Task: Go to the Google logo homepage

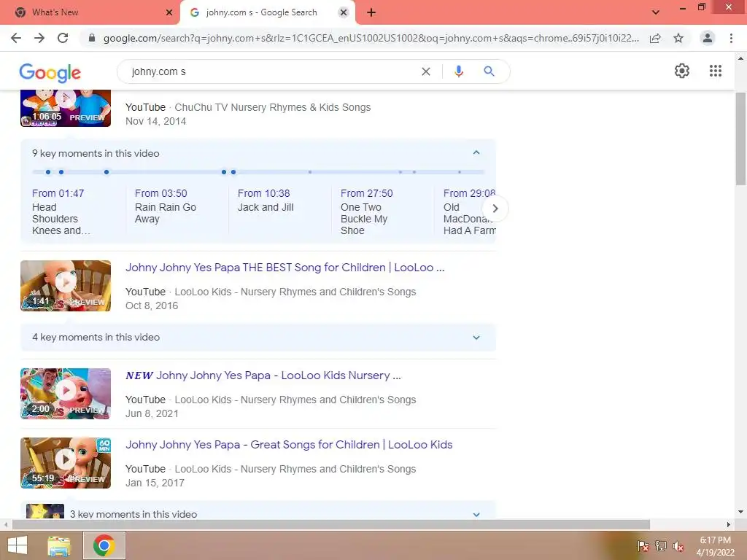Action: [50, 72]
